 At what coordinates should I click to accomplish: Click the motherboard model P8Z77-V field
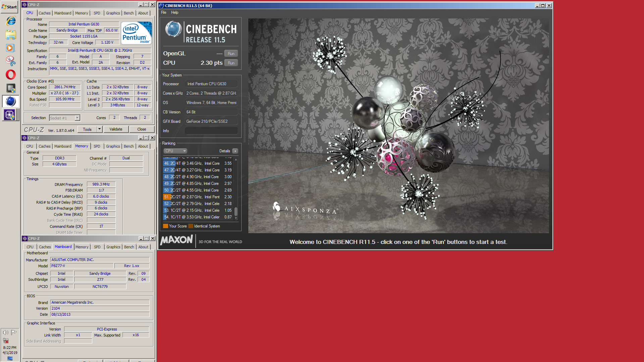click(82, 266)
